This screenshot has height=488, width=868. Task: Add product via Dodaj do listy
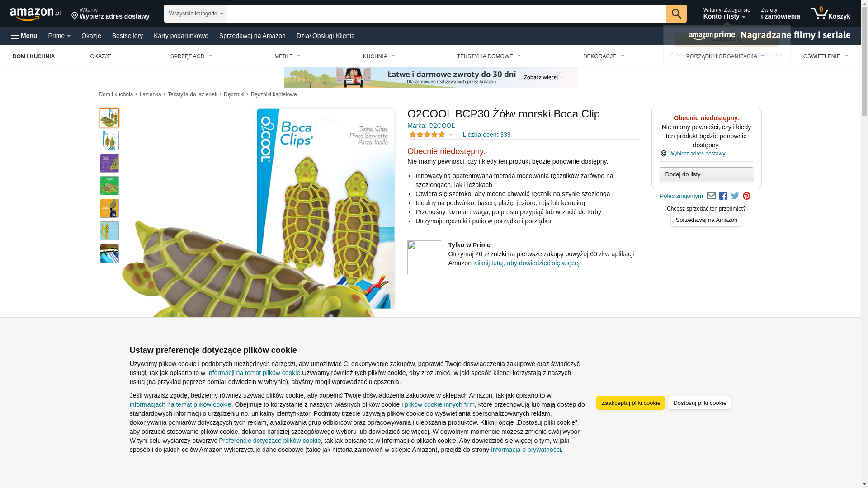point(707,174)
